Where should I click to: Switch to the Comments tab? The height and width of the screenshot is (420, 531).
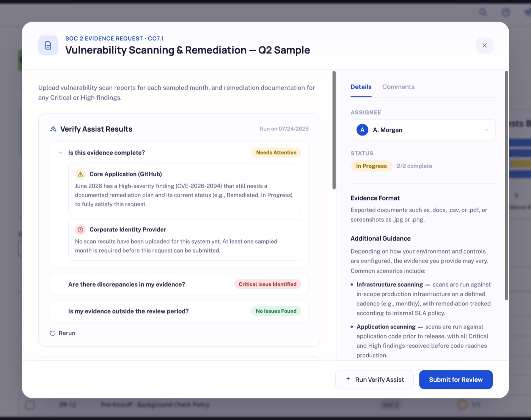click(x=398, y=87)
